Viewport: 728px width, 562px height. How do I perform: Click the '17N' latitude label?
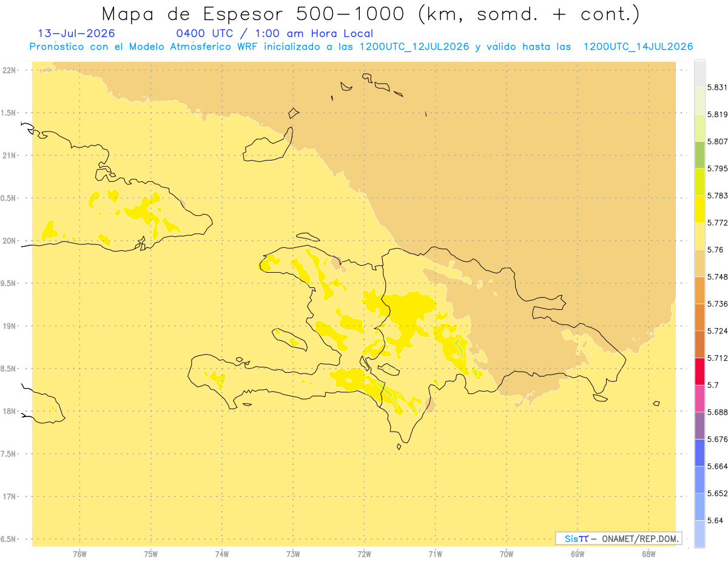pos(9,497)
